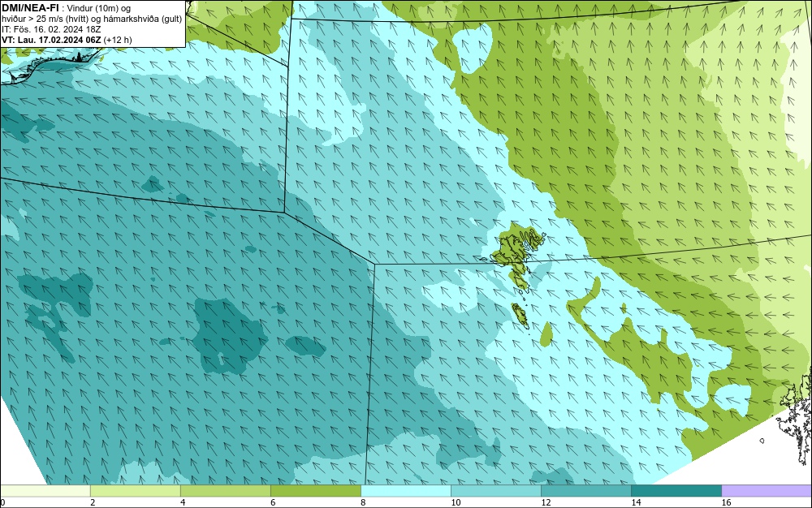Viewport: 812px width, 508px height.
Task: Click the legend scale value 0
Action: [x=2, y=502]
